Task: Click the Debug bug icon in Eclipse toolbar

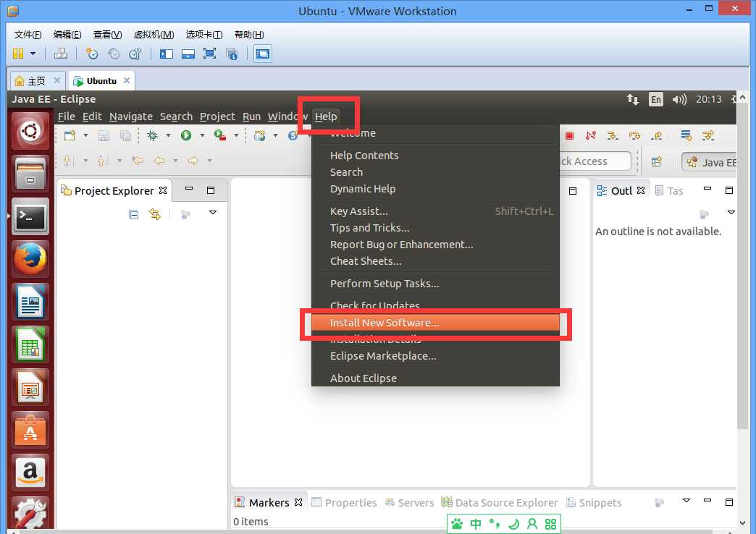Action: tap(152, 136)
